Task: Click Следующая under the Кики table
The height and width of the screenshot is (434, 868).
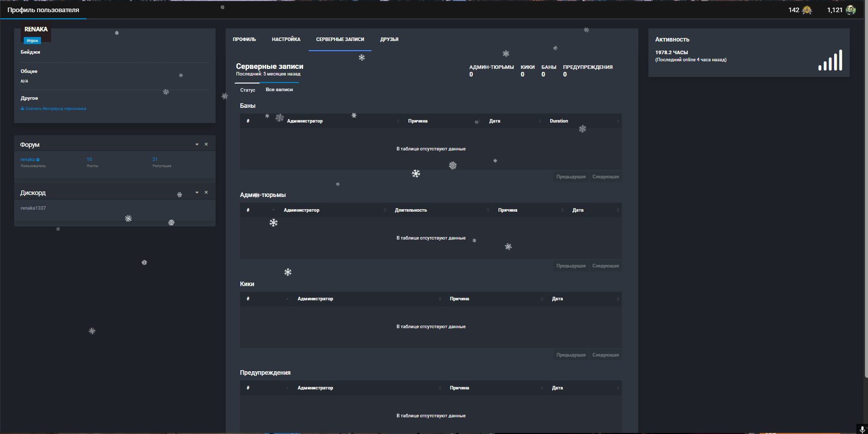Action: 605,355
